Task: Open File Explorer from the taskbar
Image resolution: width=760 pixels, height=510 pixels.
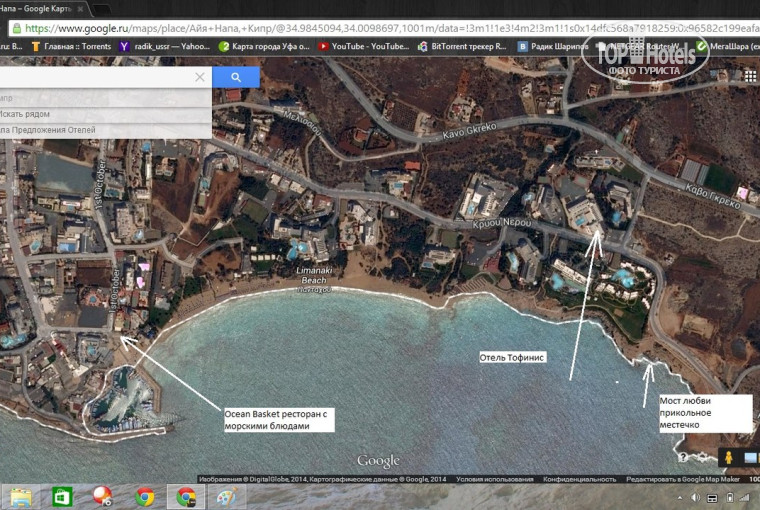Action: point(20,496)
